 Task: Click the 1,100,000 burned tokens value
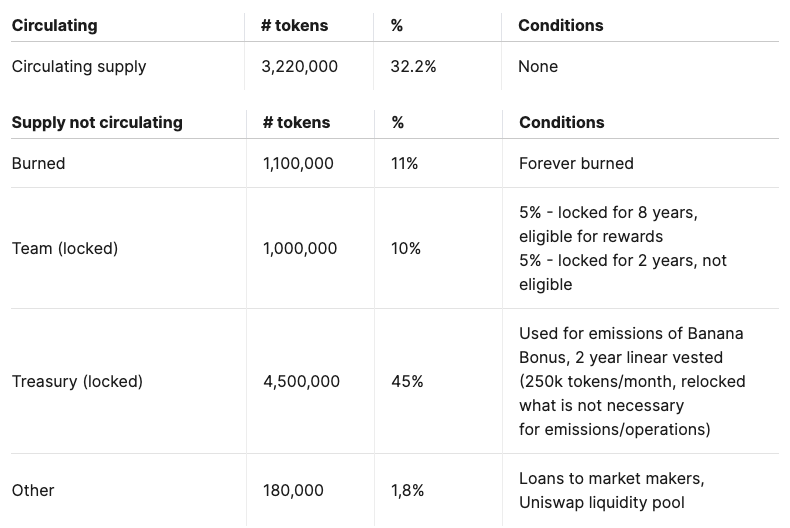(x=298, y=163)
